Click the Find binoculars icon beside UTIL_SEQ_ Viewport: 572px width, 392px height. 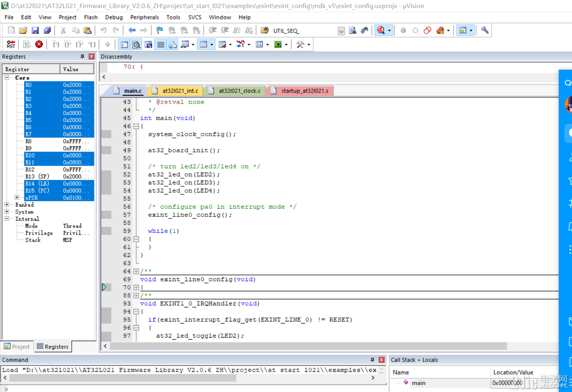click(x=352, y=30)
